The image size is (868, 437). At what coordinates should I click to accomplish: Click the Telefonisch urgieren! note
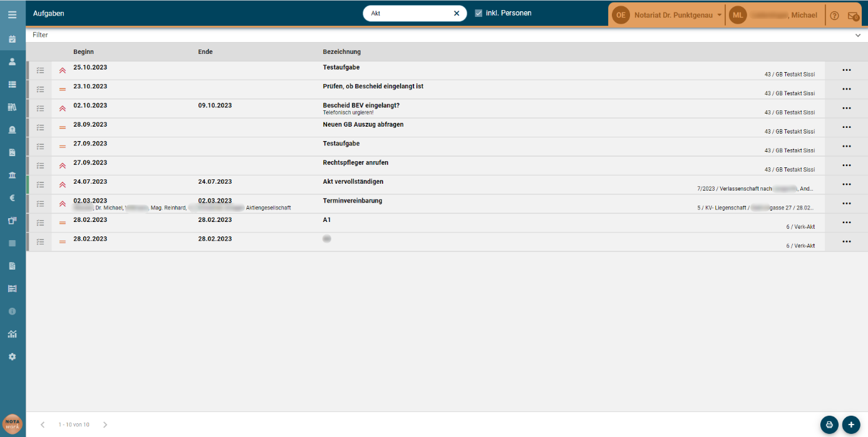click(x=348, y=113)
